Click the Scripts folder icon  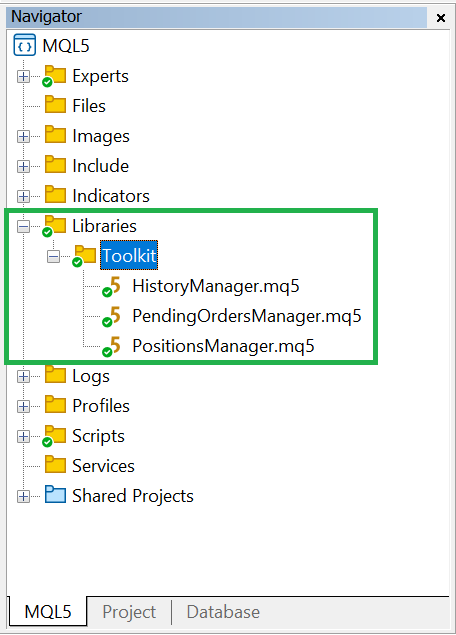coord(54,436)
